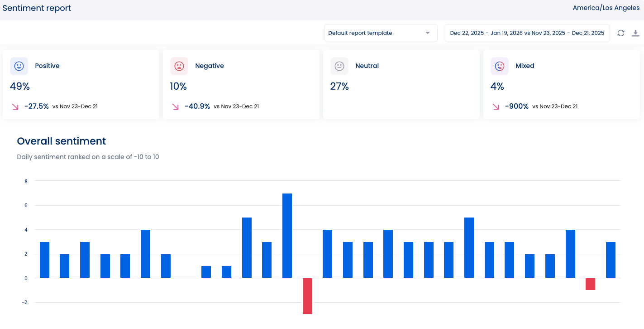Click the Positive downward trend arrow
The image size is (644, 329).
point(15,107)
